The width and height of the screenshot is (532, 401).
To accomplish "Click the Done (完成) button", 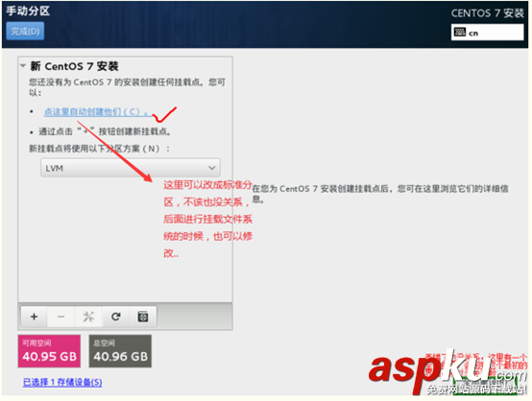I will pos(25,32).
